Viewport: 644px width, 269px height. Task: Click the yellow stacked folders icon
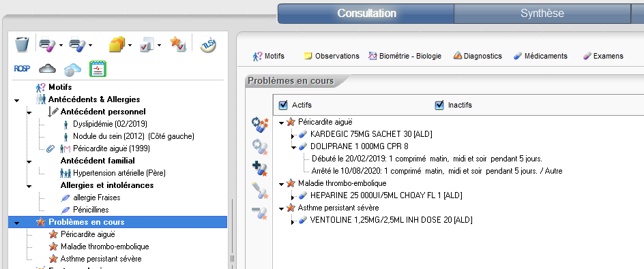[x=117, y=44]
